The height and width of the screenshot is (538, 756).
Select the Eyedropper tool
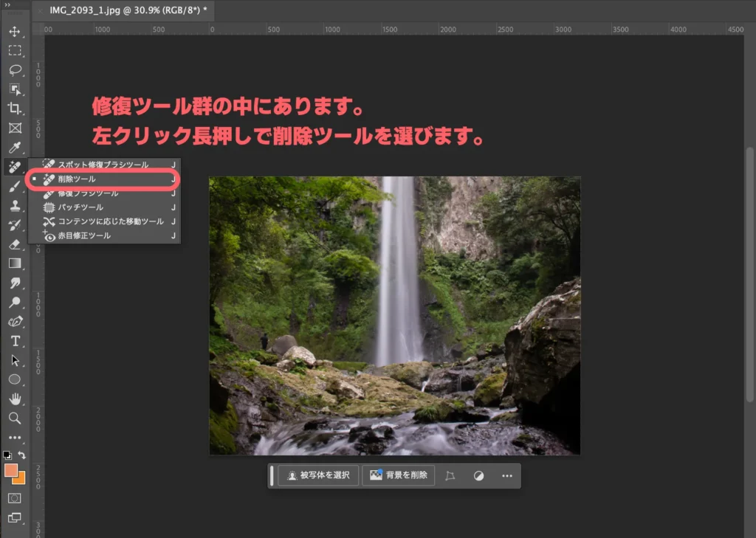(14, 148)
